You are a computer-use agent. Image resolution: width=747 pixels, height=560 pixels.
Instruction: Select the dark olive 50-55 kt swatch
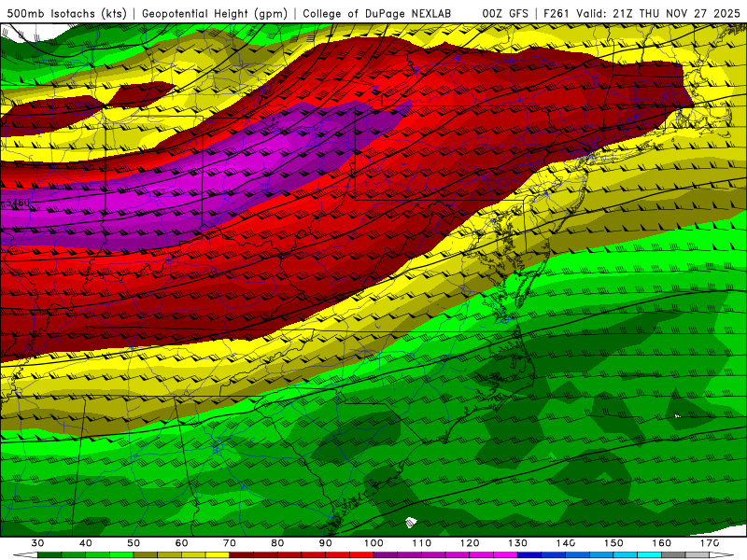[146, 555]
